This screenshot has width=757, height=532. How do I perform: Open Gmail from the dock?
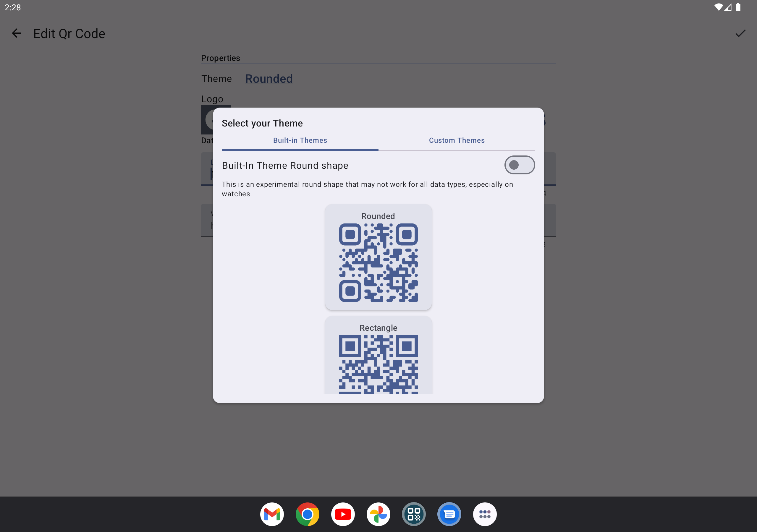click(272, 514)
